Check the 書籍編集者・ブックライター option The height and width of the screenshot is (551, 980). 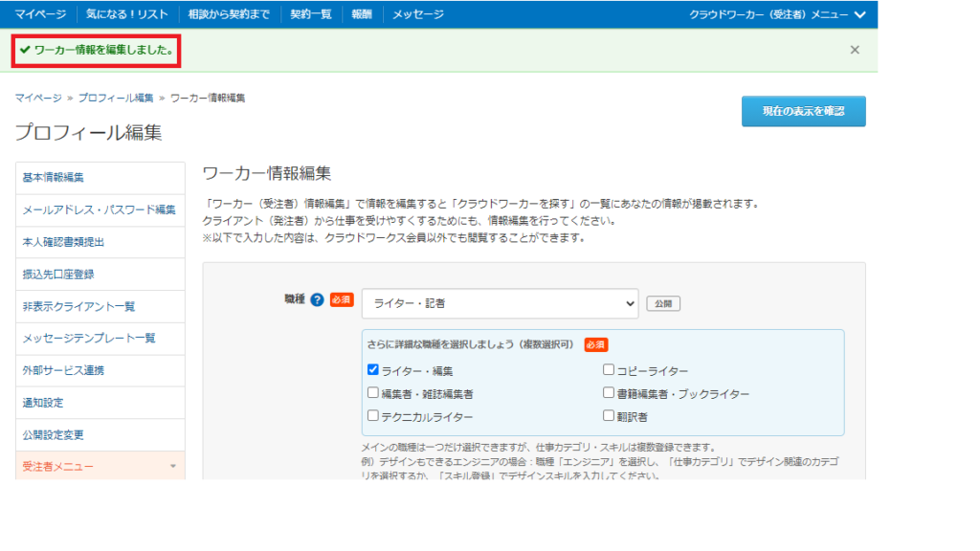coord(609,392)
